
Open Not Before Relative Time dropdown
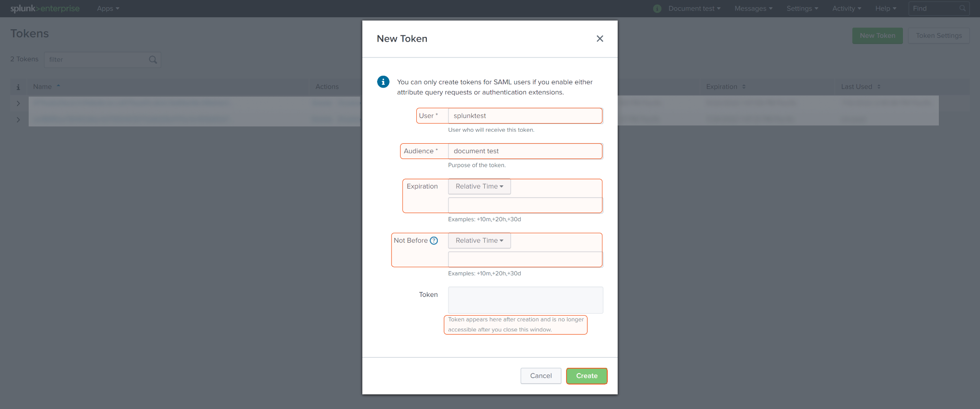point(479,240)
